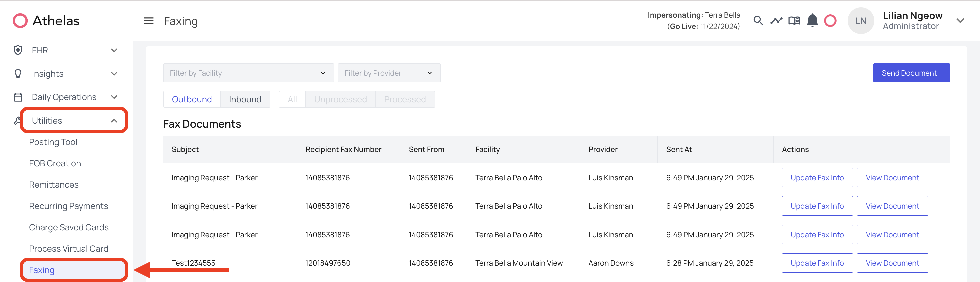The width and height of the screenshot is (980, 282).
Task: Open Charge Saved Cards in the sidebar
Action: click(69, 227)
